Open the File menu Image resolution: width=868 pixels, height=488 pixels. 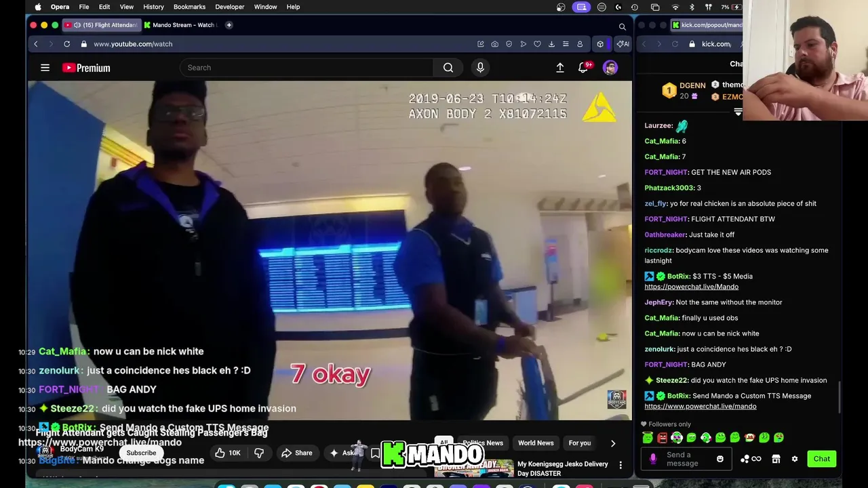[84, 7]
